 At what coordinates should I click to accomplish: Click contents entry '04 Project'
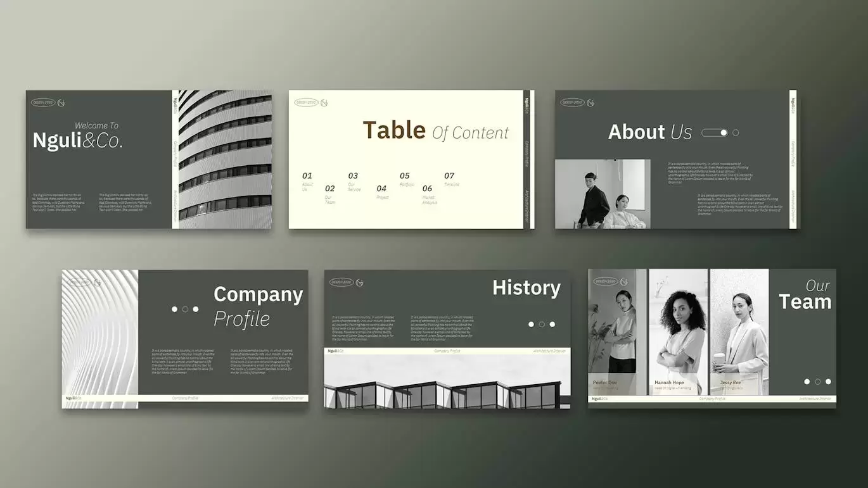[382, 192]
